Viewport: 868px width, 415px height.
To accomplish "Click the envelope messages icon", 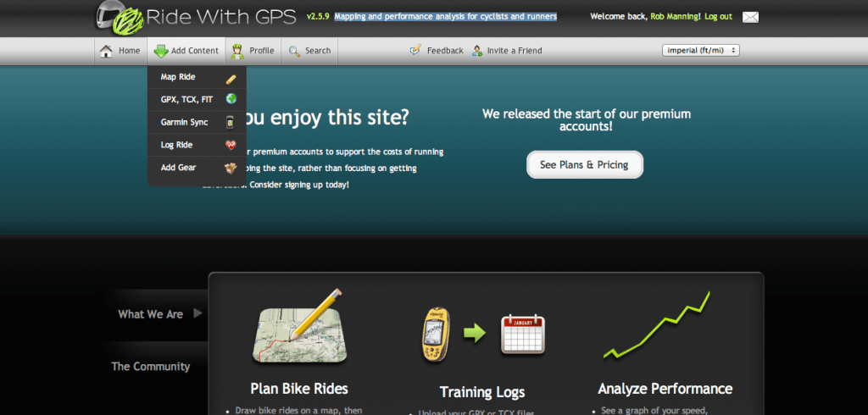I will pos(750,17).
